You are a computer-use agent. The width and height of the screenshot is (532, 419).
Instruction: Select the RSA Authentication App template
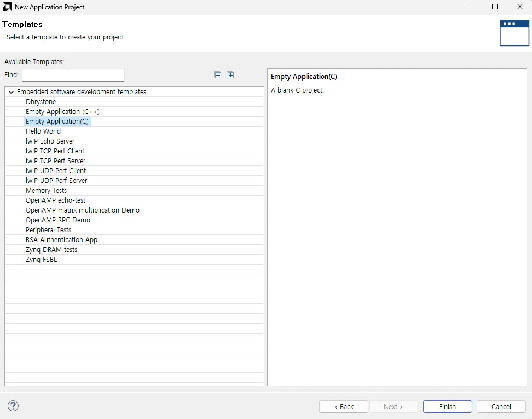(61, 239)
